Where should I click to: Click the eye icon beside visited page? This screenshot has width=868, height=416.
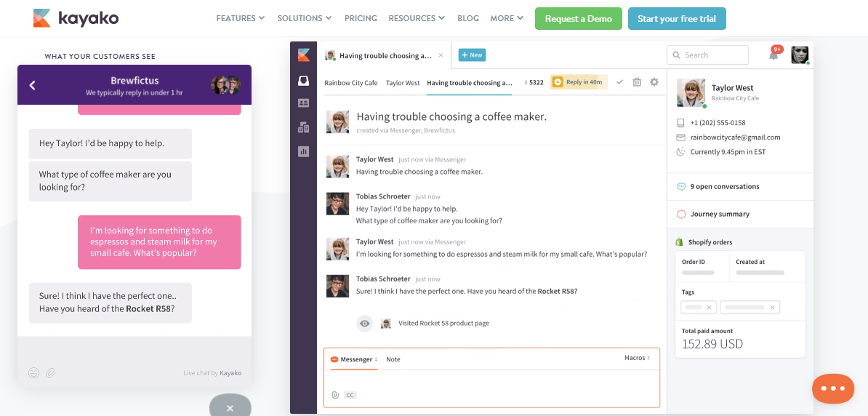point(364,324)
